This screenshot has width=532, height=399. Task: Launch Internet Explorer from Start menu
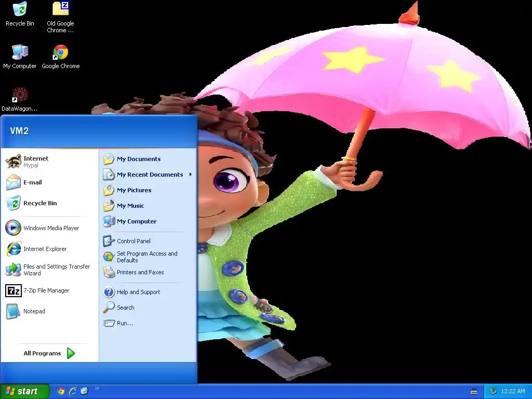click(13, 249)
